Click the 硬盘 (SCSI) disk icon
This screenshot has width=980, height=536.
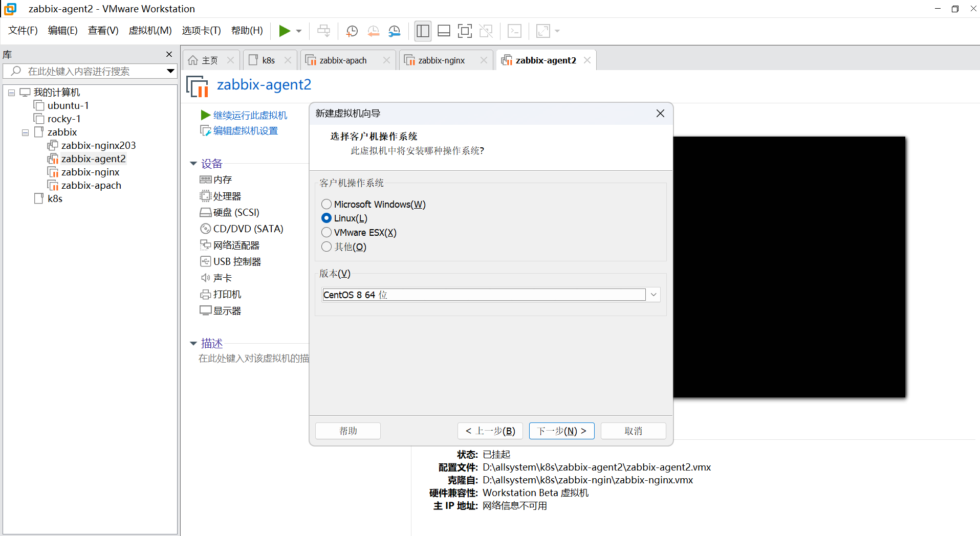tap(205, 212)
